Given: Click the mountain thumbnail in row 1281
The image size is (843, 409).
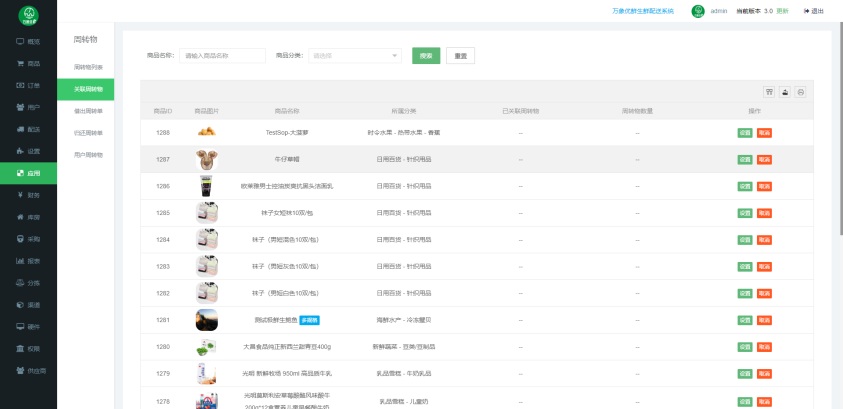Looking at the screenshot, I should [206, 320].
